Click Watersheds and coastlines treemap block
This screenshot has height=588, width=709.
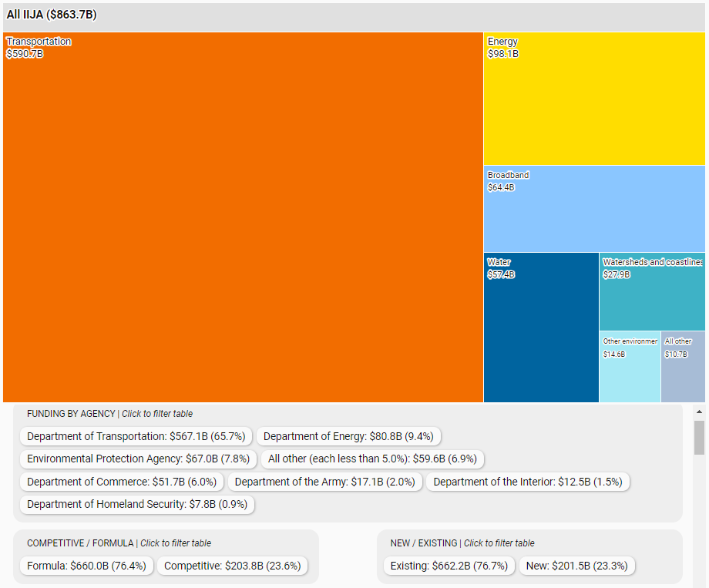coord(652,291)
